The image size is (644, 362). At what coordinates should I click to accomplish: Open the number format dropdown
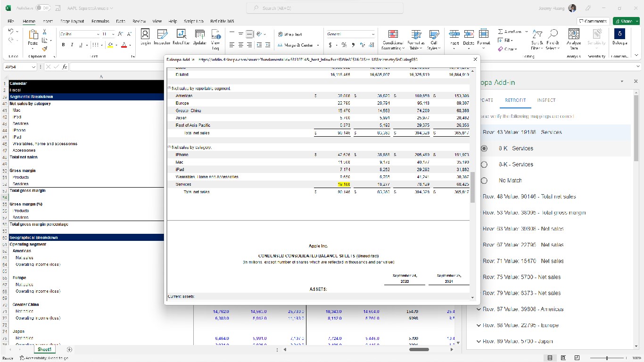tap(373, 34)
